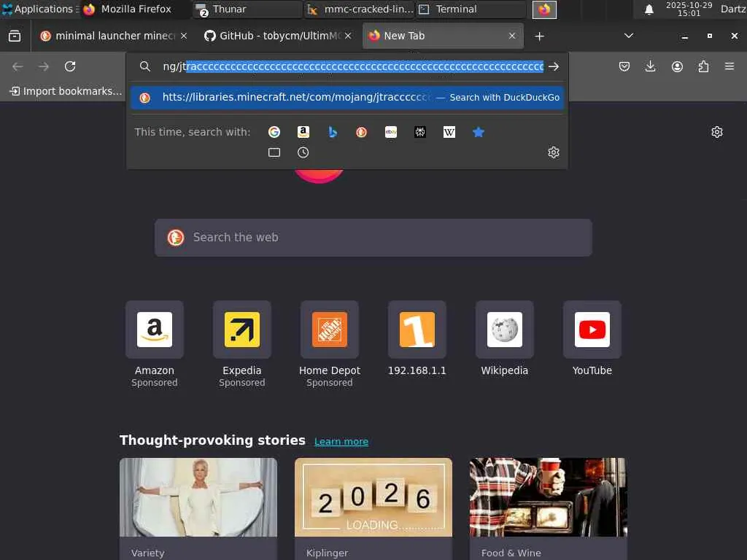Switch to the minimal launcher minecraft tab
The width and height of the screenshot is (747, 560).
coord(113,36)
